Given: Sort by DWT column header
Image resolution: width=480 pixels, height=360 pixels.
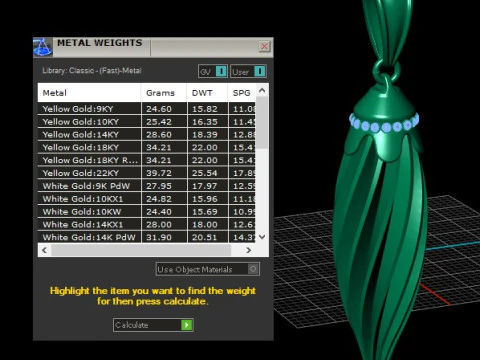Looking at the screenshot, I should click(207, 93).
